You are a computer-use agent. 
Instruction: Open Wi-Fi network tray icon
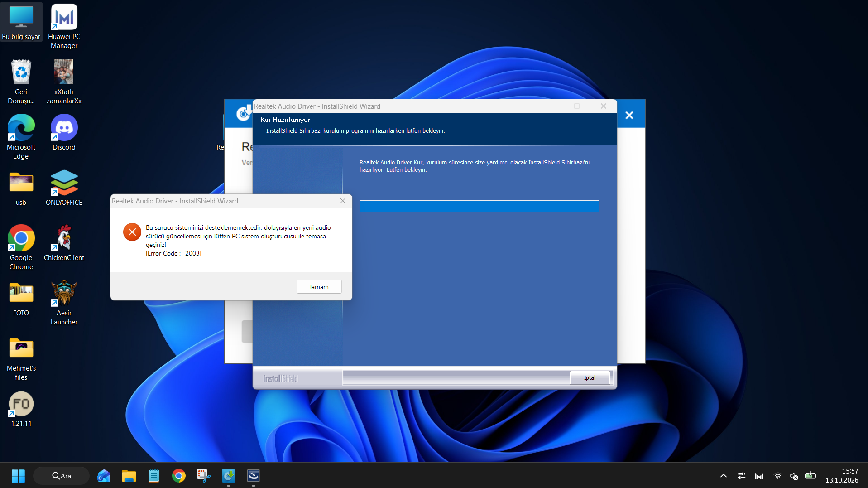[777, 476]
